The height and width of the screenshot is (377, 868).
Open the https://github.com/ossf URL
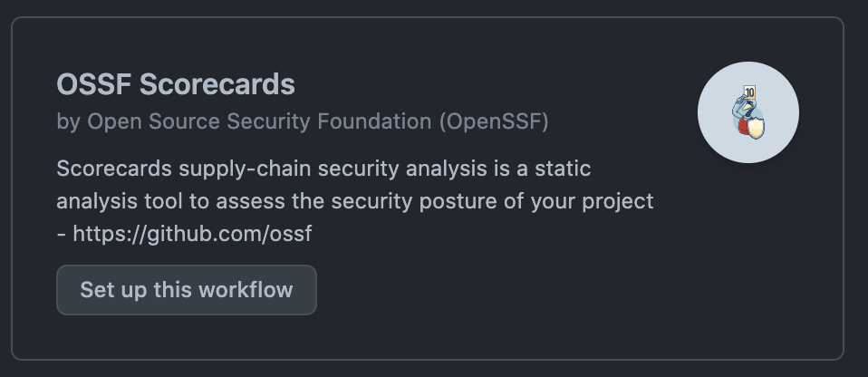(x=192, y=234)
